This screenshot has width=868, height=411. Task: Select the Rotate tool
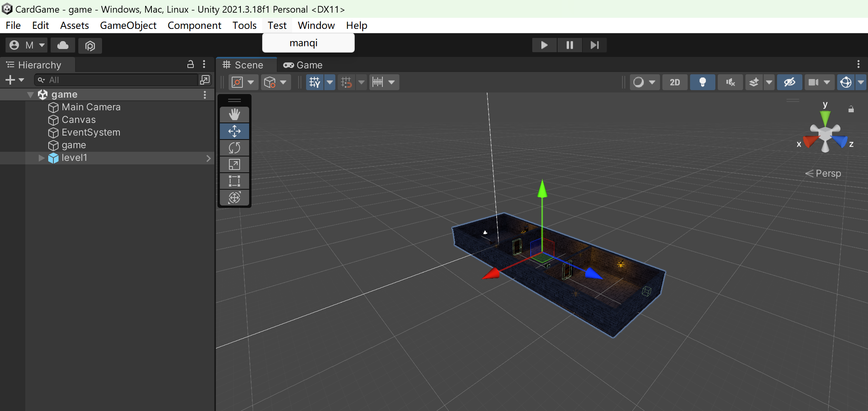(234, 148)
